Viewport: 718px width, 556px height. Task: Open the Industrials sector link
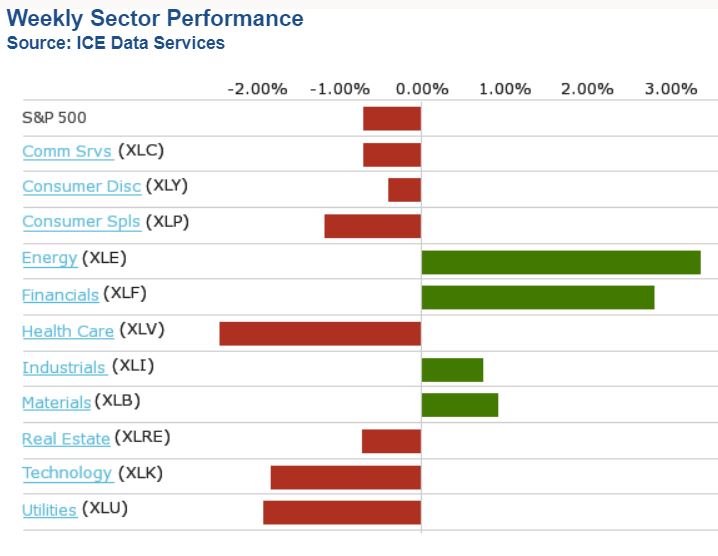pos(64,368)
